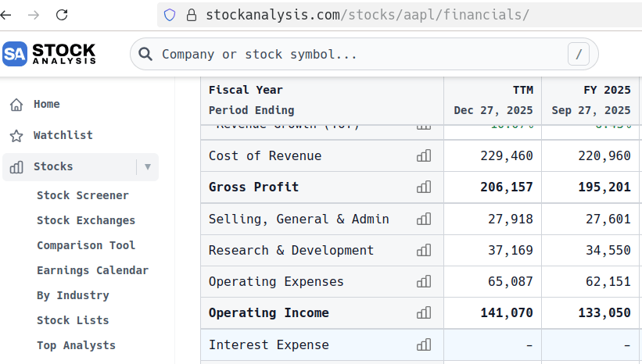Select FY 2025 gross profit 195,201
642x364 pixels.
coord(604,187)
